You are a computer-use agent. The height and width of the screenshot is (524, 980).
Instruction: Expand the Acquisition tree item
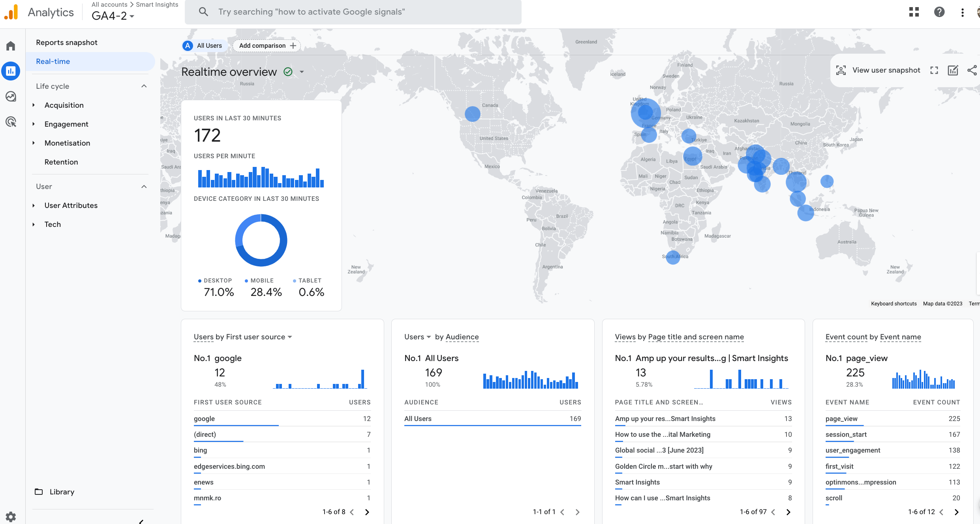[34, 105]
